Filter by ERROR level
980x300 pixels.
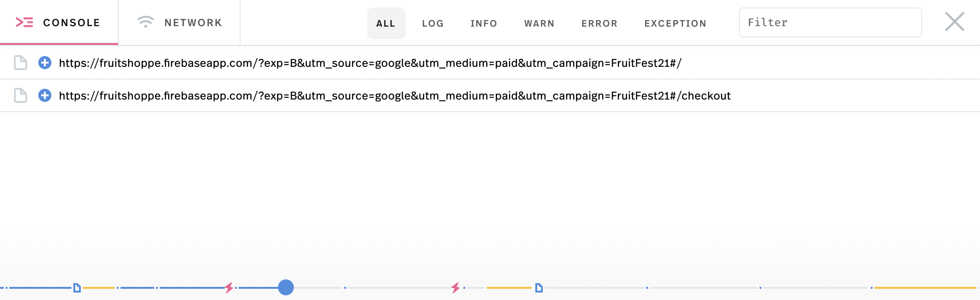click(600, 23)
